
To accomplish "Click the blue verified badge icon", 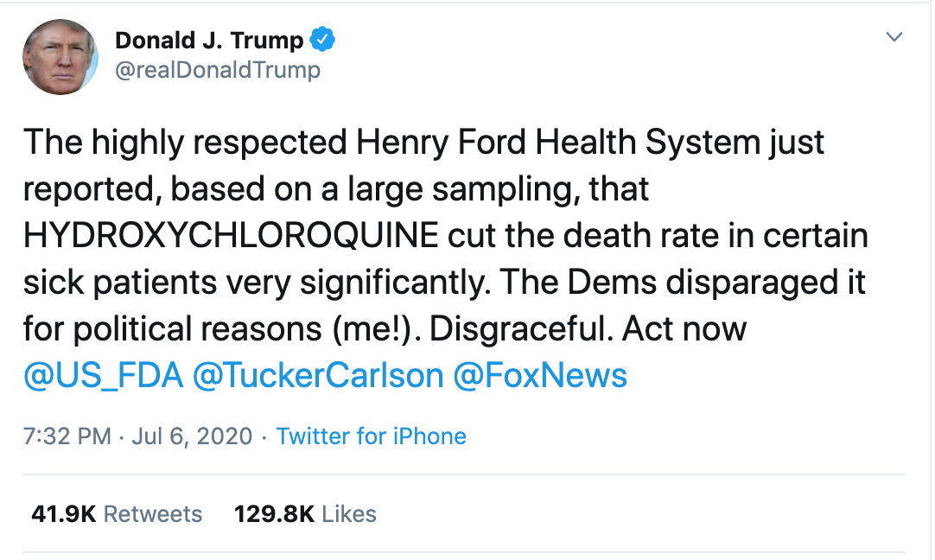I will (322, 40).
